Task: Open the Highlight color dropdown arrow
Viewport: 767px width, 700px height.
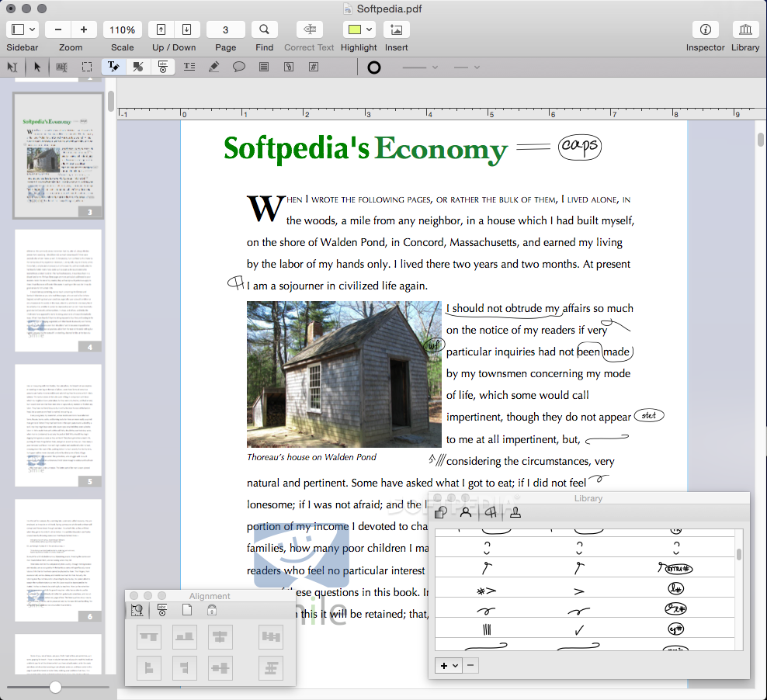Action: coord(370,29)
